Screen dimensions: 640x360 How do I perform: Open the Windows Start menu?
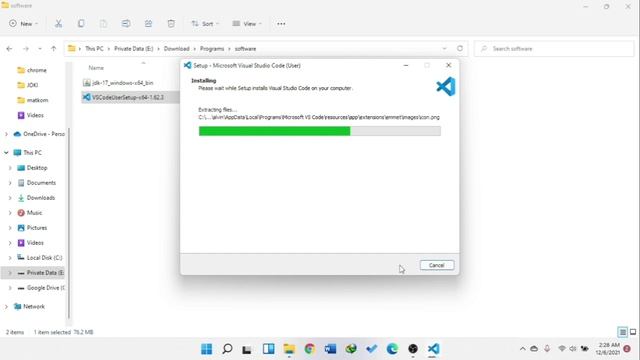click(x=207, y=349)
